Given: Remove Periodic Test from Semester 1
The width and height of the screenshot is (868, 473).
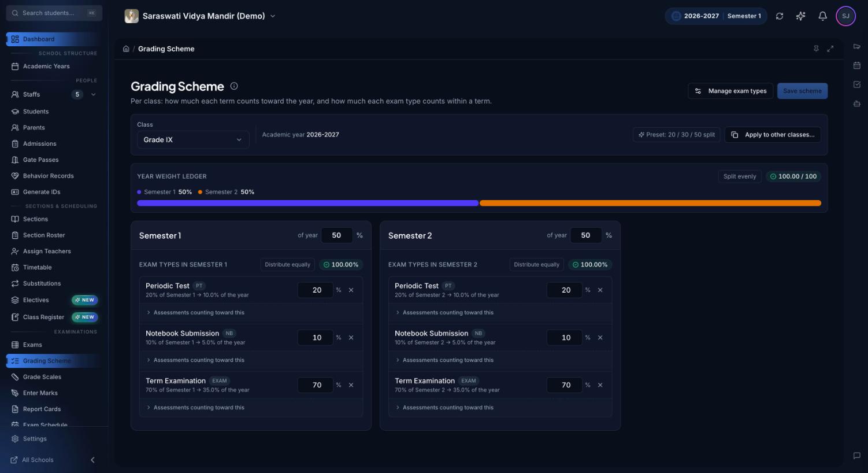Looking at the screenshot, I should pyautogui.click(x=351, y=290).
